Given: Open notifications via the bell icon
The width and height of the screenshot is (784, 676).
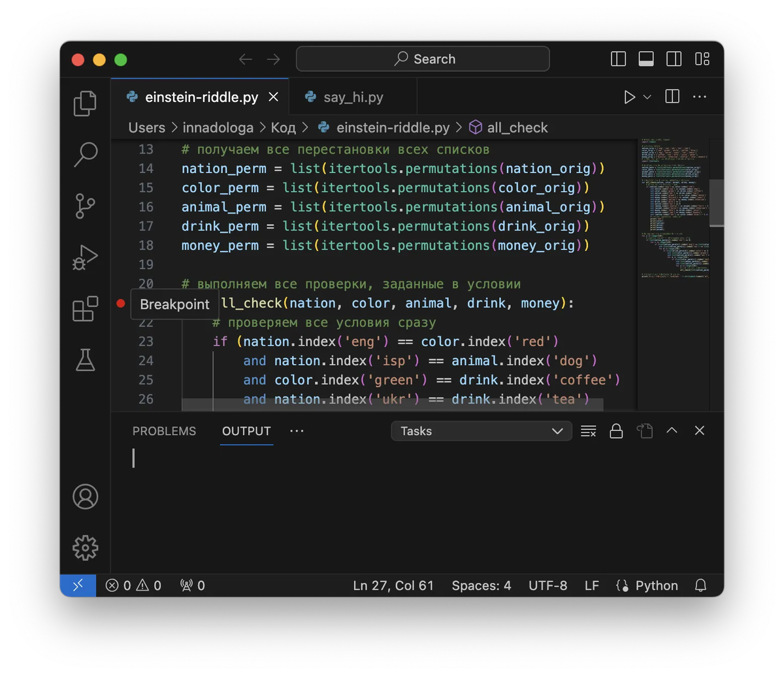Looking at the screenshot, I should (700, 585).
